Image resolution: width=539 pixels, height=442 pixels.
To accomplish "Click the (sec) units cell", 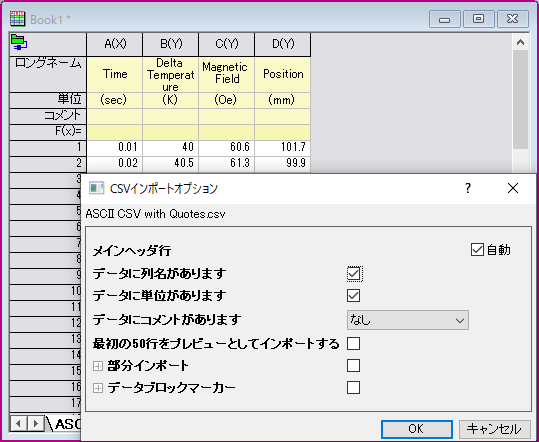I will (115, 100).
